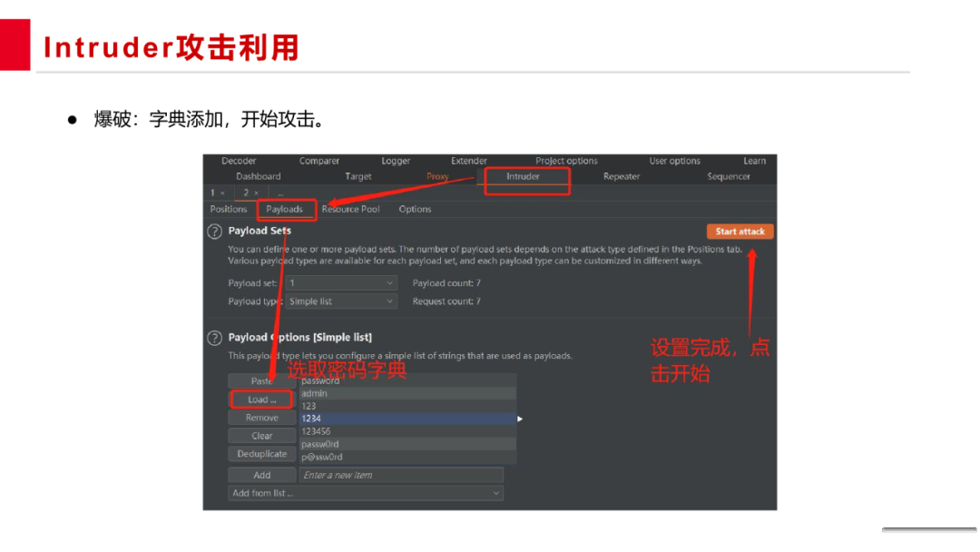980x552 pixels.
Task: Open the Proxy tab
Action: [437, 176]
